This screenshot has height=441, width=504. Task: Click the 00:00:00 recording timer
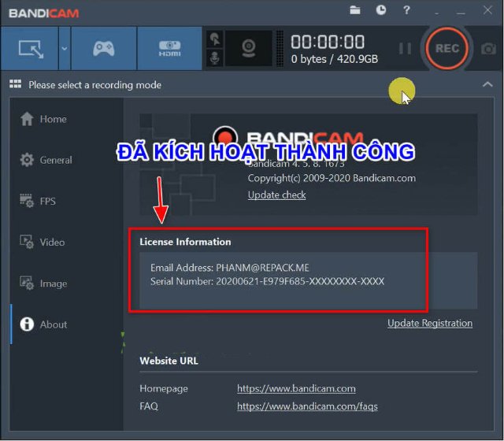point(328,42)
